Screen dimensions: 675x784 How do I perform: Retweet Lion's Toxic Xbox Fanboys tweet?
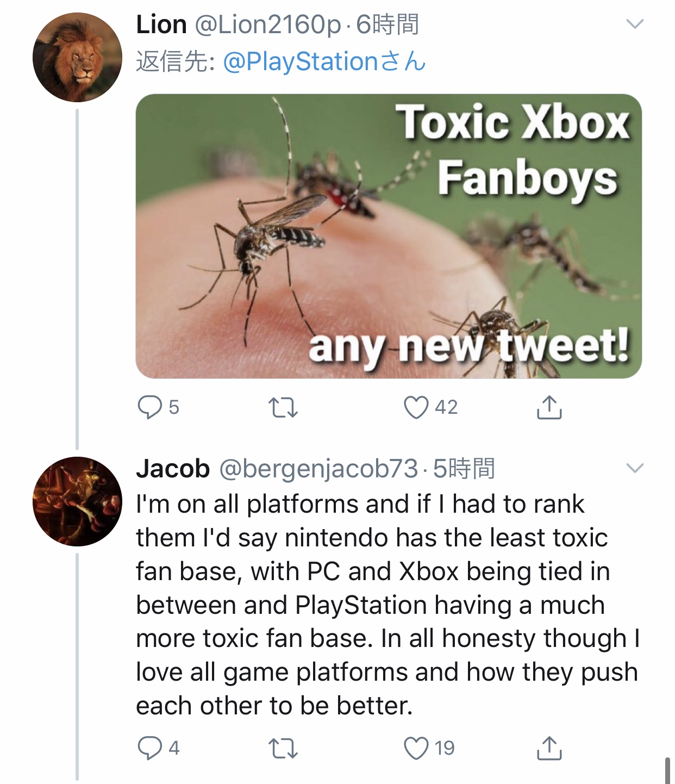[283, 407]
